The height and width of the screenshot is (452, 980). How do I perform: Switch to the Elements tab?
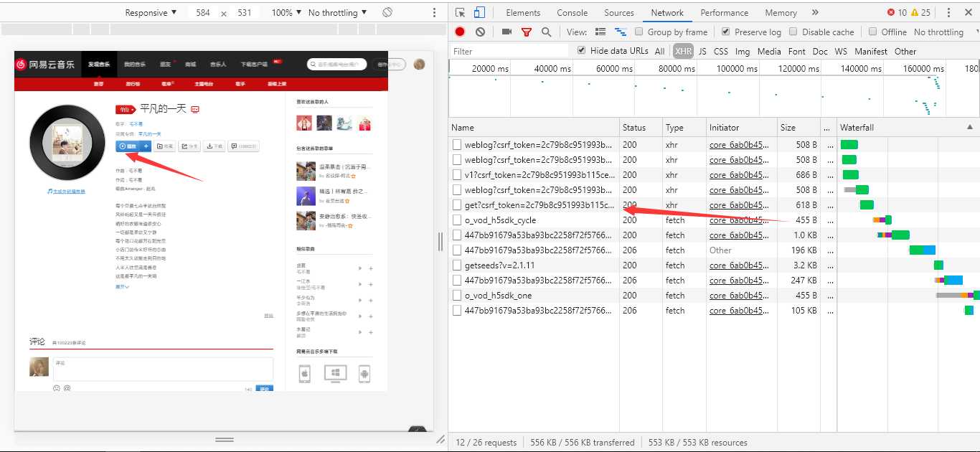click(523, 13)
